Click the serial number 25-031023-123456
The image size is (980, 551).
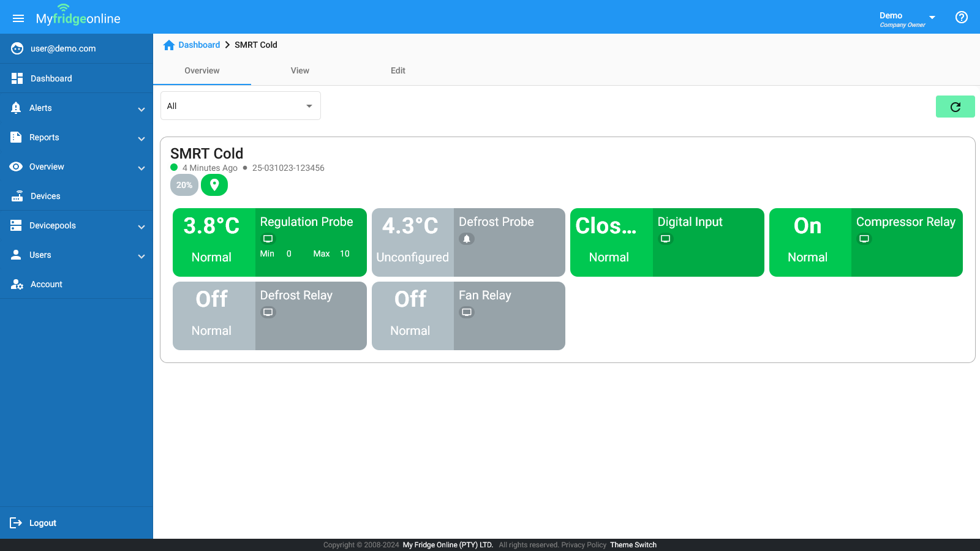pyautogui.click(x=288, y=168)
